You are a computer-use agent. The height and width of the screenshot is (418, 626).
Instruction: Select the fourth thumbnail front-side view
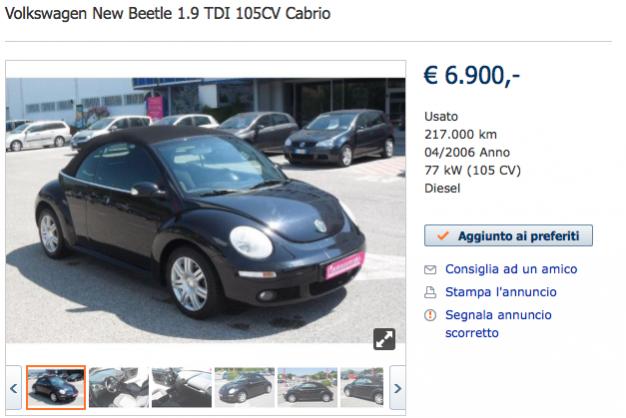pyautogui.click(x=244, y=388)
